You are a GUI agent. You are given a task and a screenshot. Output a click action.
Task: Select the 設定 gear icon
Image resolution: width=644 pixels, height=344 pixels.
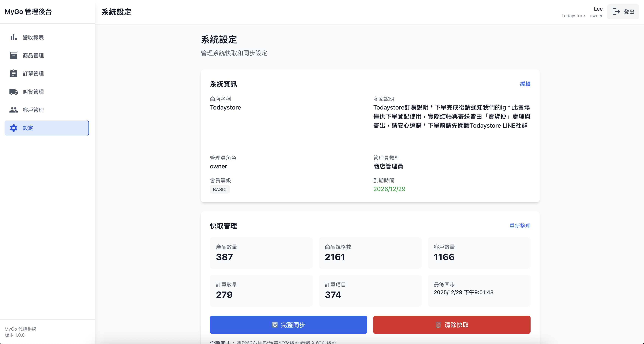pos(13,128)
